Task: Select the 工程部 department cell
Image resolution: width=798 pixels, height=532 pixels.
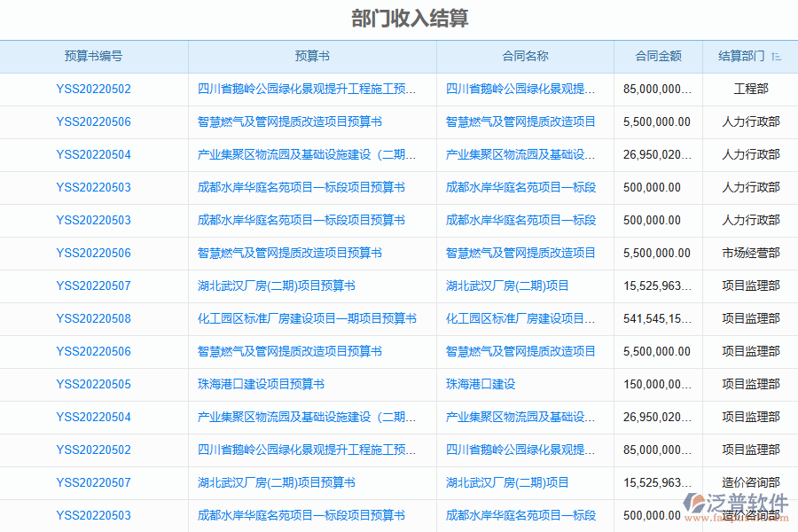Action: [751, 89]
